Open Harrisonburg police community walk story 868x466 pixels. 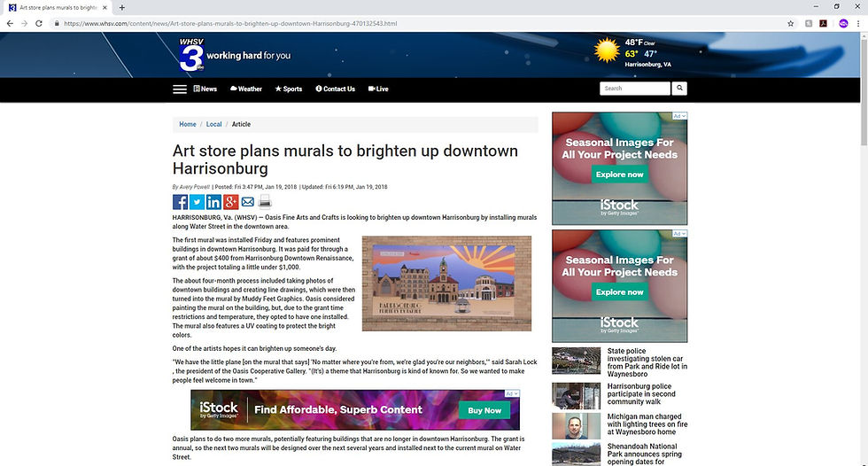pyautogui.click(x=641, y=394)
